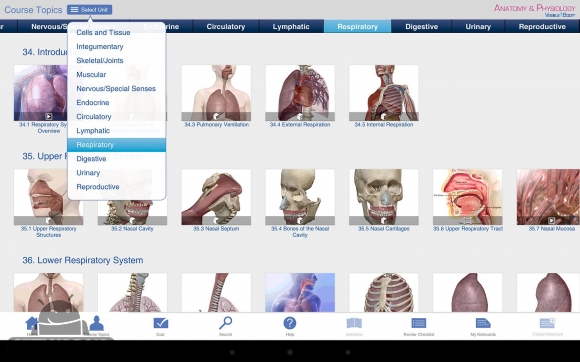Screen dimensions: 580x362
Task: Open 34.1 Respiratory System Overview thumbnail
Action: [x=41, y=93]
